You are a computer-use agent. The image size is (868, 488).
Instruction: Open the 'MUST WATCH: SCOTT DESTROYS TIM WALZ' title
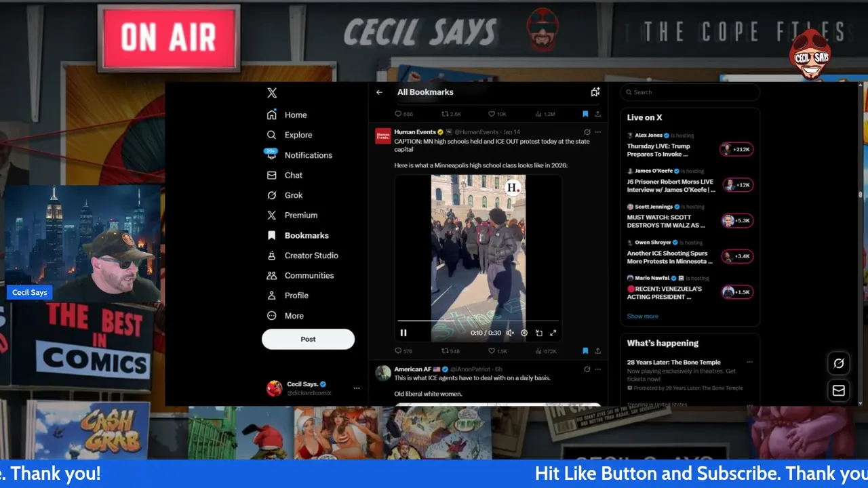pyautogui.click(x=666, y=221)
